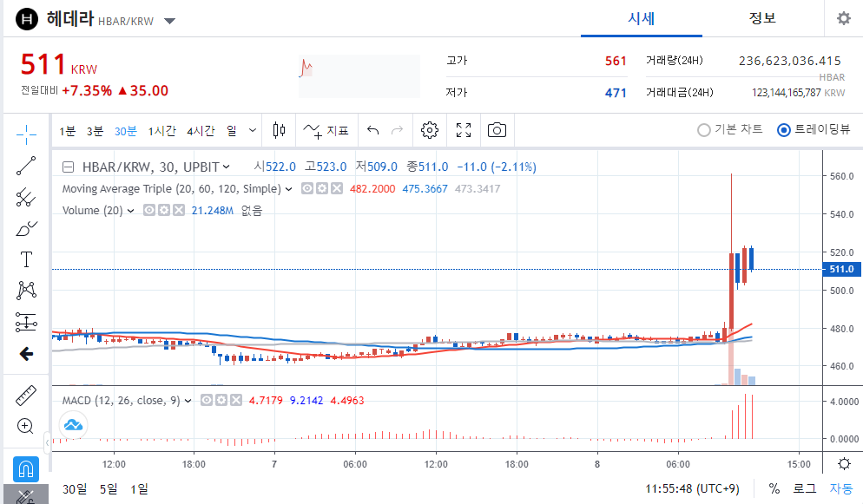Screen dimensions: 863x504
Task: Toggle the magnet snap mode
Action: tap(26, 469)
